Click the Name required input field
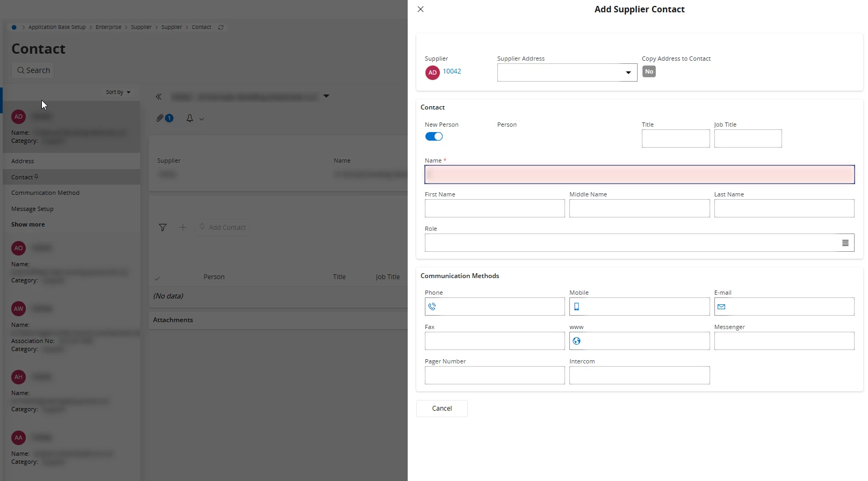The image size is (868, 481). coord(639,174)
